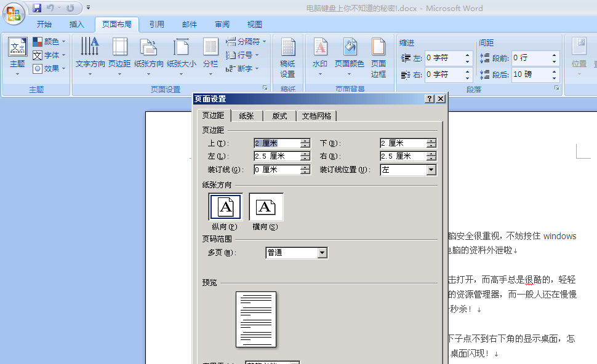This screenshot has width=597, height=364.
Task: Redo action in quick-access toolbar
Action: [x=70, y=7]
